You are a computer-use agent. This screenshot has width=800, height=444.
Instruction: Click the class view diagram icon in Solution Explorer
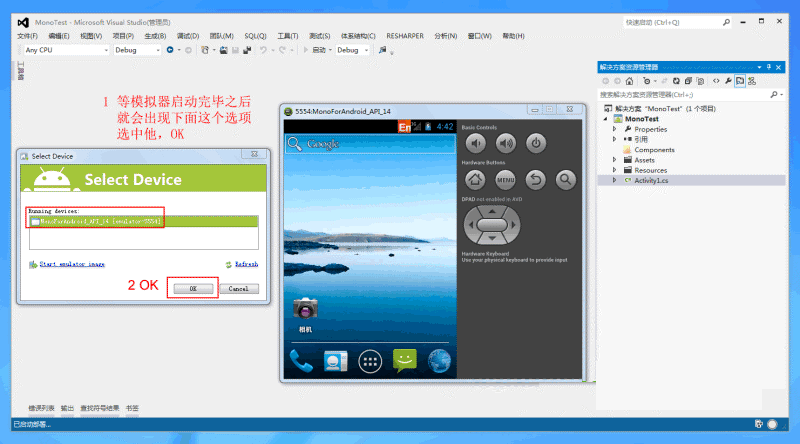pos(752,81)
